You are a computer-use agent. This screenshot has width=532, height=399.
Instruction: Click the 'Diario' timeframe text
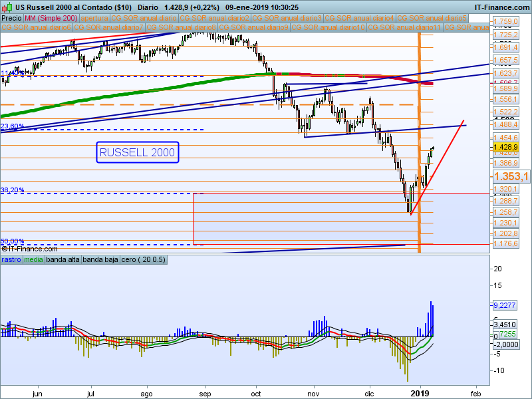pos(148,7)
